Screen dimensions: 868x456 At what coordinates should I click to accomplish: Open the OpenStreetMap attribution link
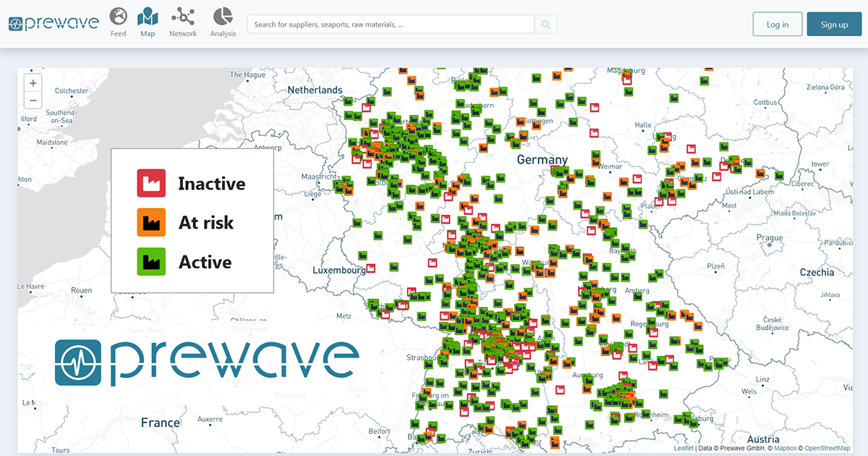828,448
